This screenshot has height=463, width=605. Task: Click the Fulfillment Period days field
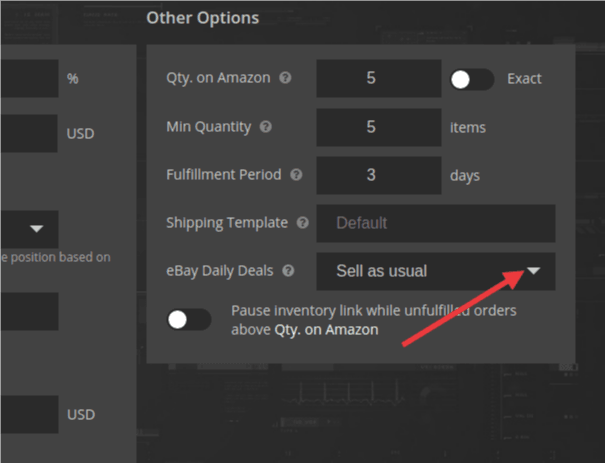(x=379, y=175)
